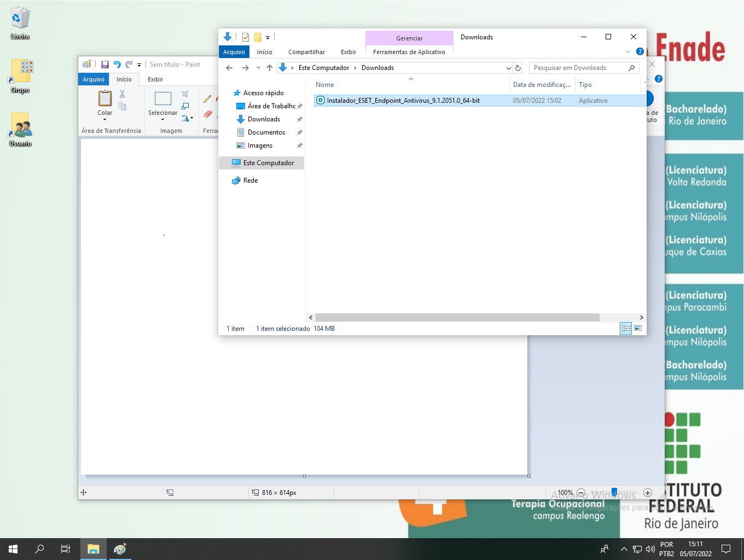Screen dimensions: 744x560
Task: Expand the Selecionar options arrow
Action: [x=162, y=119]
